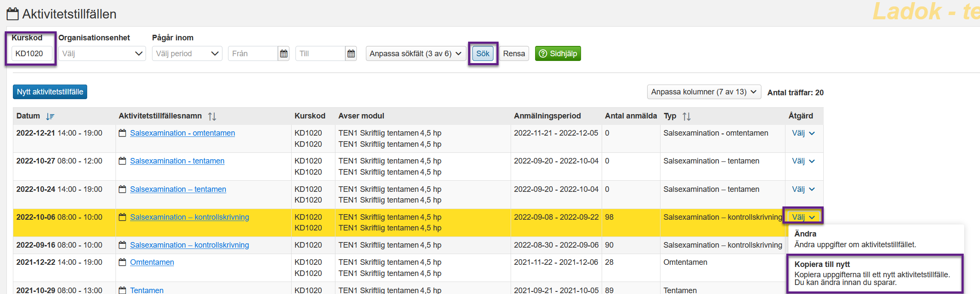980x294 pixels.
Task: Open Välj action menu for 2022-12-21 row
Action: point(803,133)
